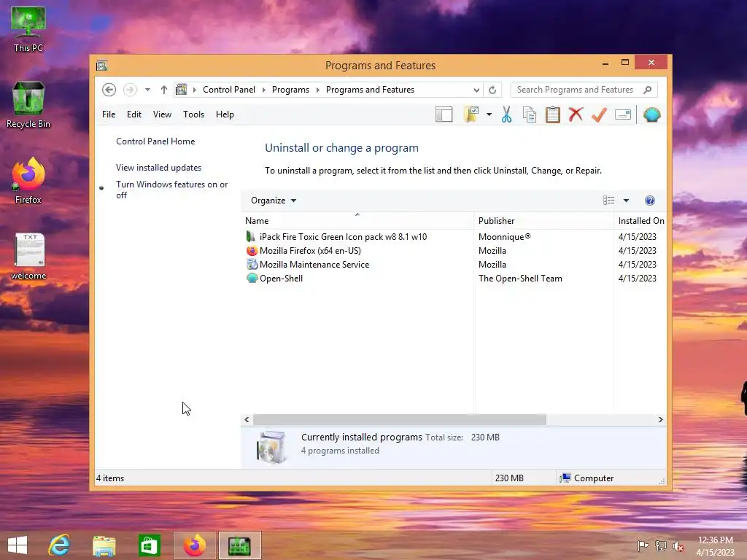Click the horizontal scrollbar thumb
The width and height of the screenshot is (747, 560).
(400, 419)
